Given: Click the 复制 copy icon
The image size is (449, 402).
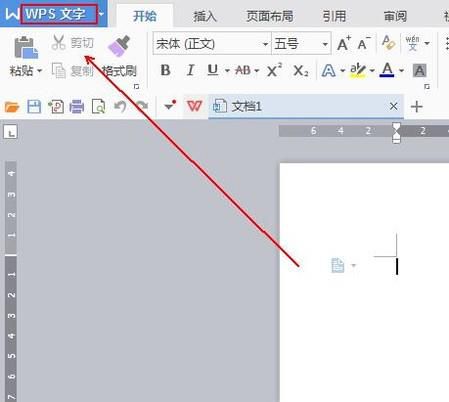Looking at the screenshot, I should 59,70.
